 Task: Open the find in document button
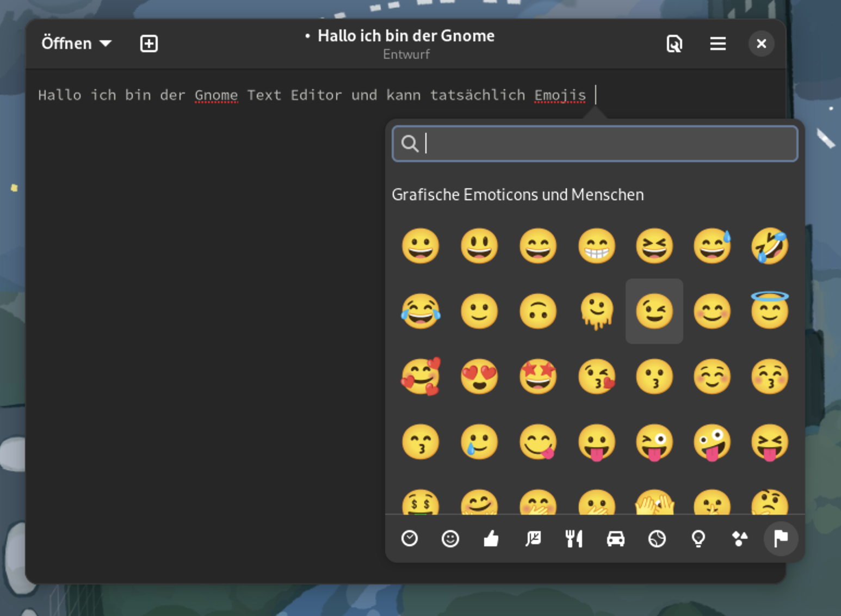coord(675,44)
